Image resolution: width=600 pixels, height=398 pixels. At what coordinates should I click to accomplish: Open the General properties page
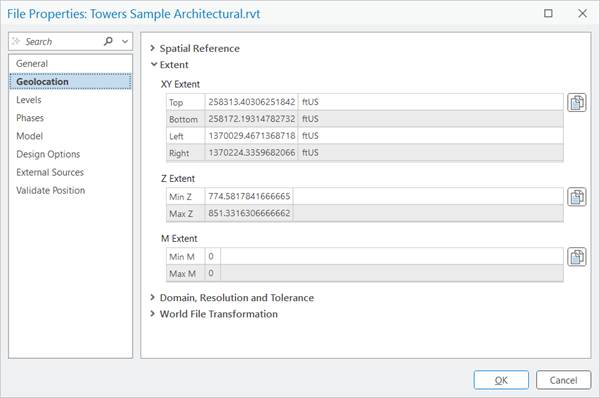[x=70, y=64]
